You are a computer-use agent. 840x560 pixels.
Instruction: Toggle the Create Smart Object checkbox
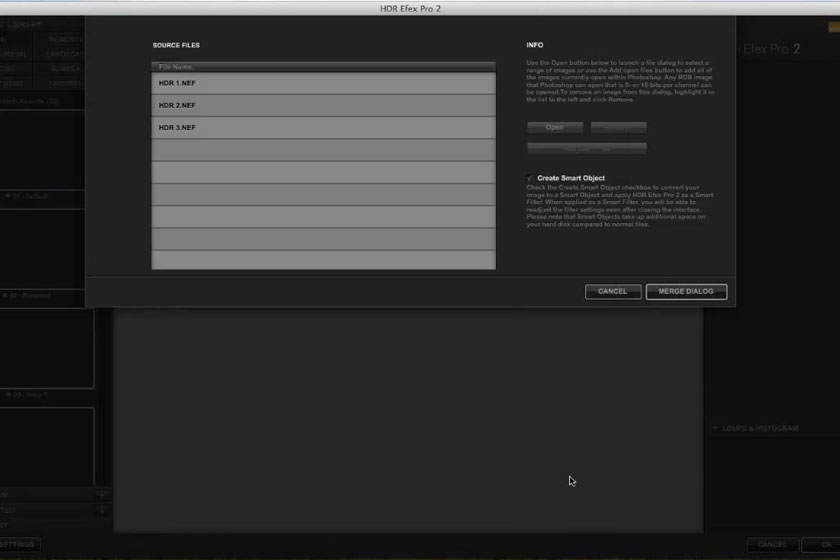click(x=530, y=178)
